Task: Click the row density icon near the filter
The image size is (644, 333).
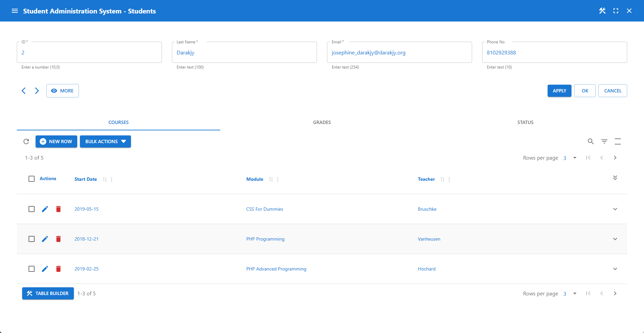Action: [x=618, y=141]
